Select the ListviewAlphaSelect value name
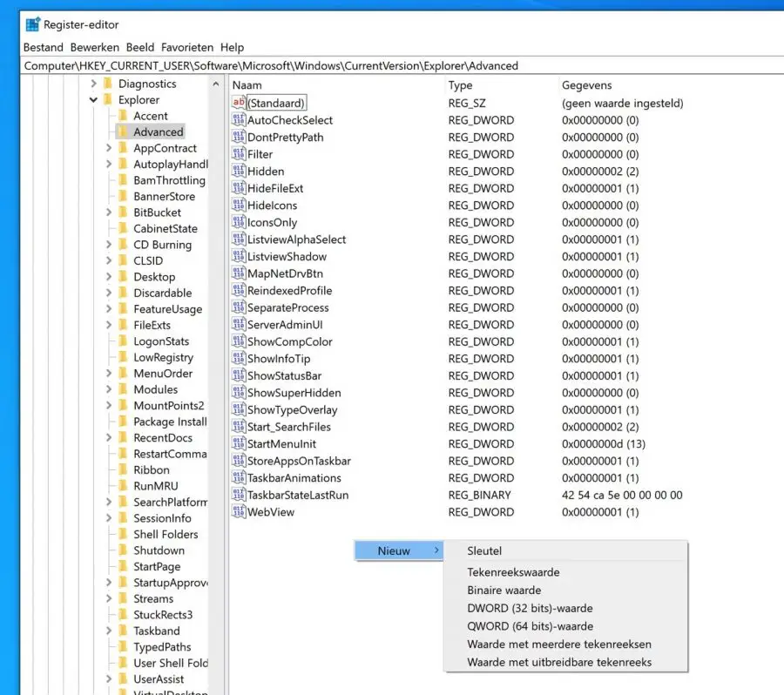The image size is (784, 695). pos(296,239)
